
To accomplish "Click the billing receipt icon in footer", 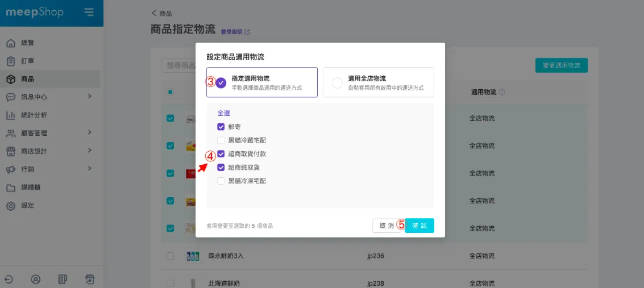I will click(x=63, y=279).
